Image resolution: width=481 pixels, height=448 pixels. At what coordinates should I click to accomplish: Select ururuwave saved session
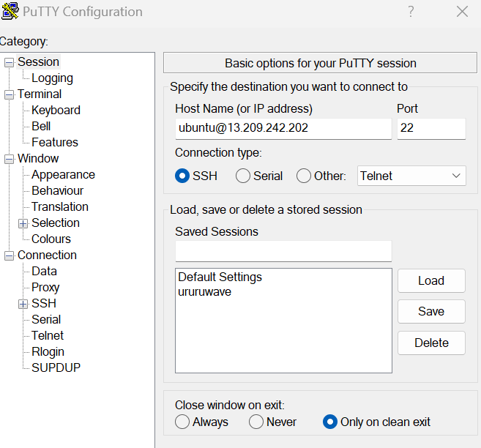(204, 292)
